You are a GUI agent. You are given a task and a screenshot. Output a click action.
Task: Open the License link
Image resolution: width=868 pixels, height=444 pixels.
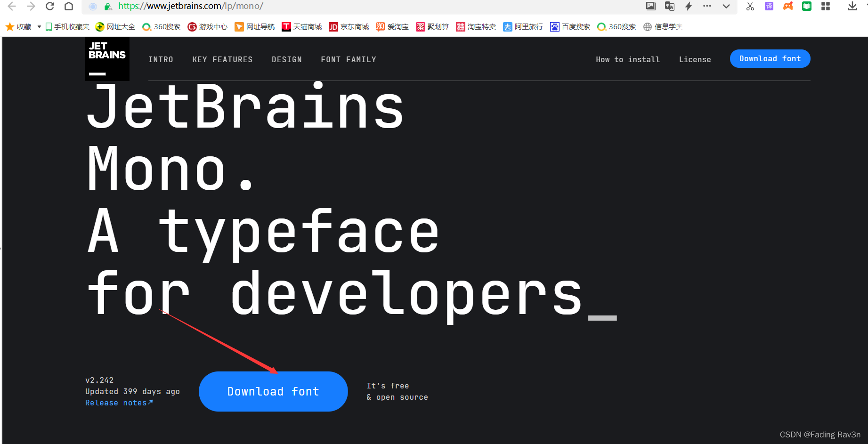pos(695,59)
